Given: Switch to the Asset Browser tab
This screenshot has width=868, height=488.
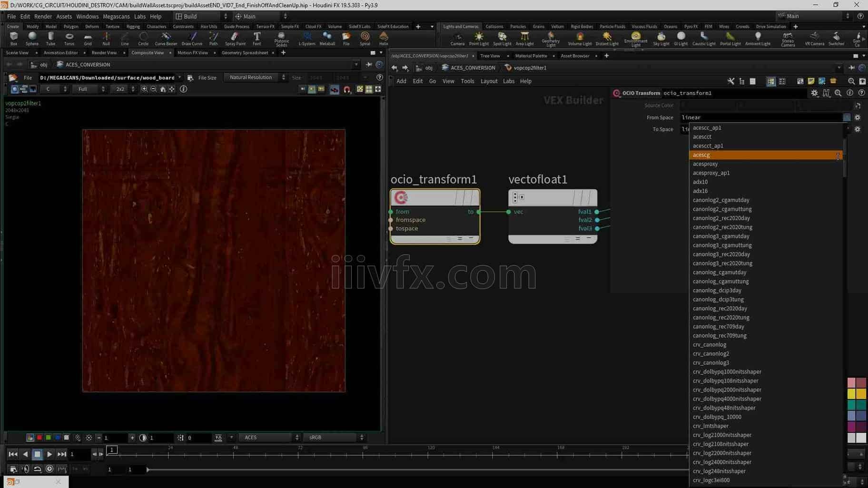Looking at the screenshot, I should [575, 56].
